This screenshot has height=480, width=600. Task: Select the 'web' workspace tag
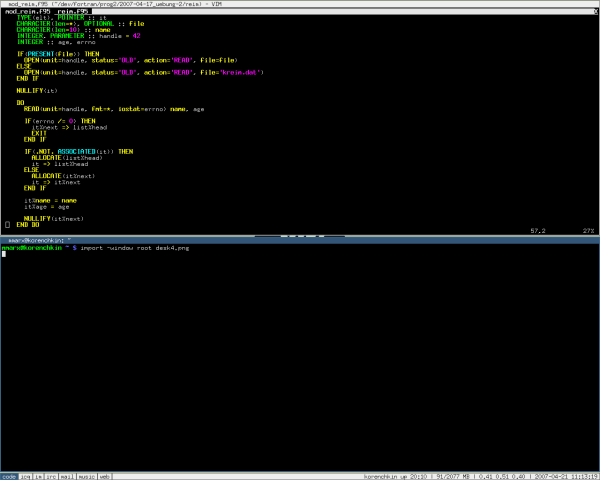104,477
